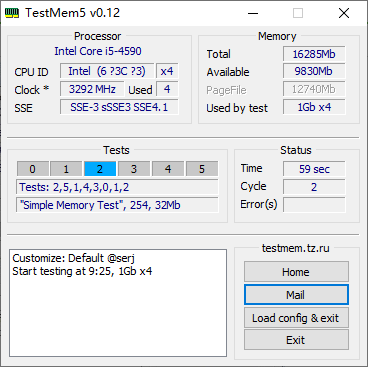368x367 pixels.
Task: Click Load config & exit button
Action: [x=296, y=318]
